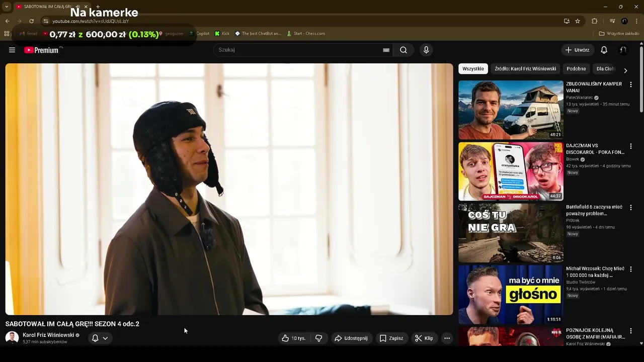Open the on-screen keyboard in search box
Image resolution: width=644 pixels, height=362 pixels.
coord(386,50)
